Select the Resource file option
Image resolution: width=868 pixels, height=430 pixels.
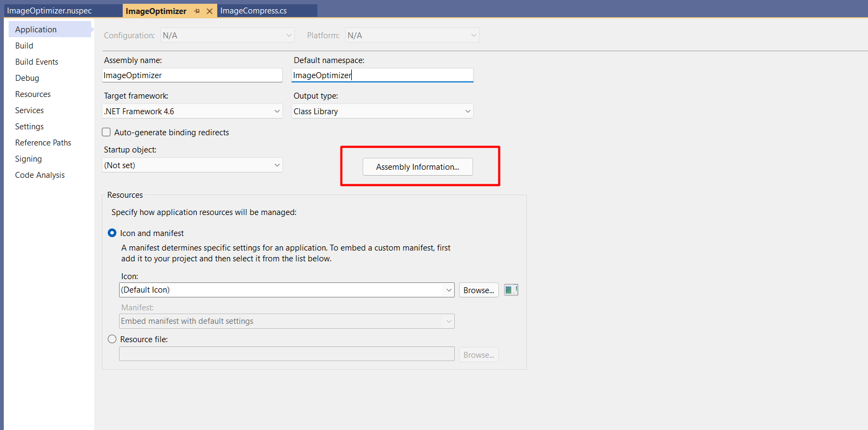pos(112,339)
